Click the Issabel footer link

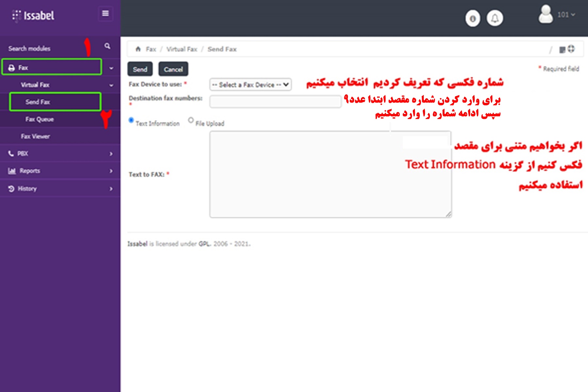coord(138,244)
